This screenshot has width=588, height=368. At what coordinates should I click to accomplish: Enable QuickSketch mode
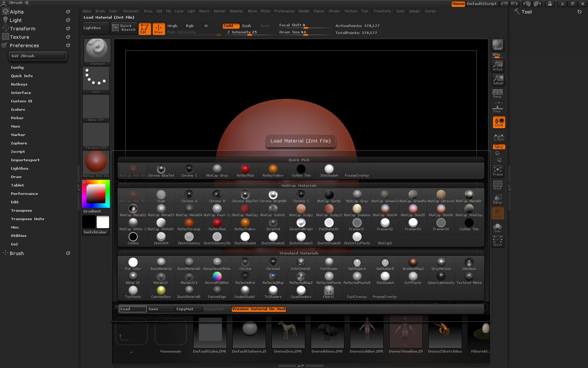[x=123, y=28]
